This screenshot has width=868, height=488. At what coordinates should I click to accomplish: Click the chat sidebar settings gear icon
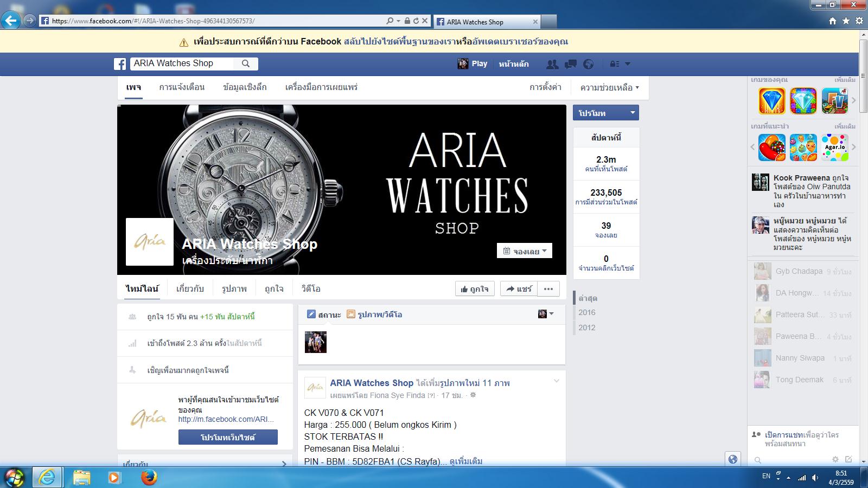click(x=835, y=460)
